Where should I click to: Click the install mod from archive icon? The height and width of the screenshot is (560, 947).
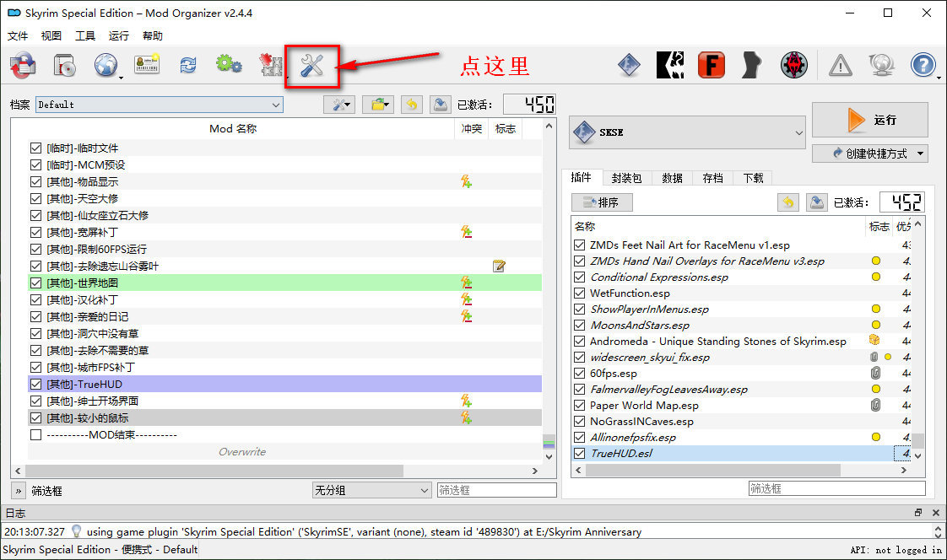point(66,66)
